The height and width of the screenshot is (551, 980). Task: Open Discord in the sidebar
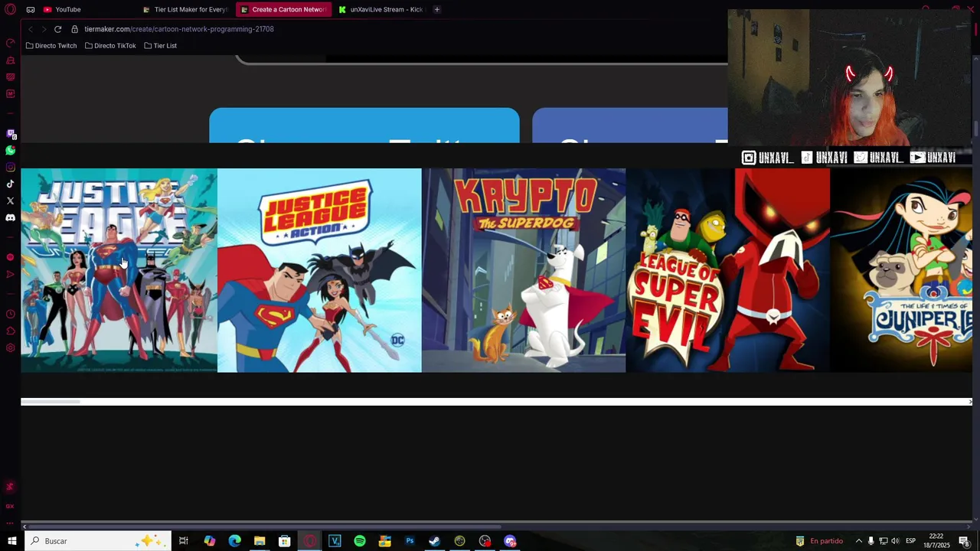pyautogui.click(x=10, y=218)
